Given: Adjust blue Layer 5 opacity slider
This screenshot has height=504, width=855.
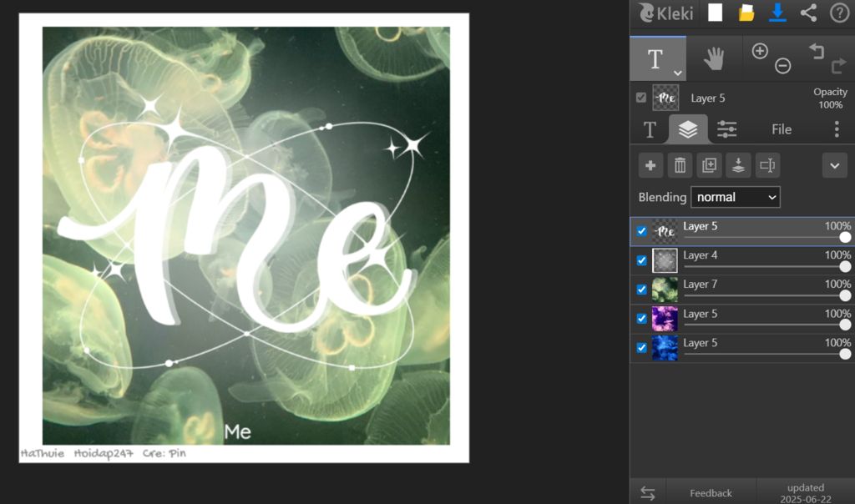Looking at the screenshot, I should (766, 354).
